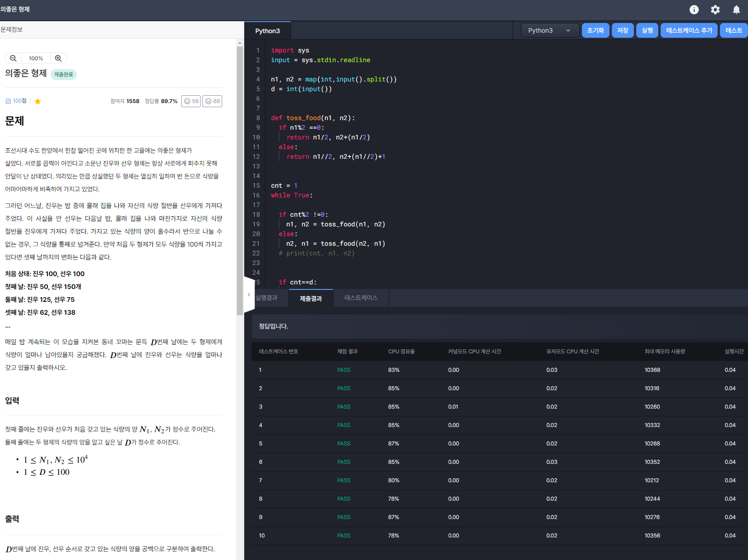Click line 16 while True code
748x560 pixels.
pyautogui.click(x=292, y=195)
